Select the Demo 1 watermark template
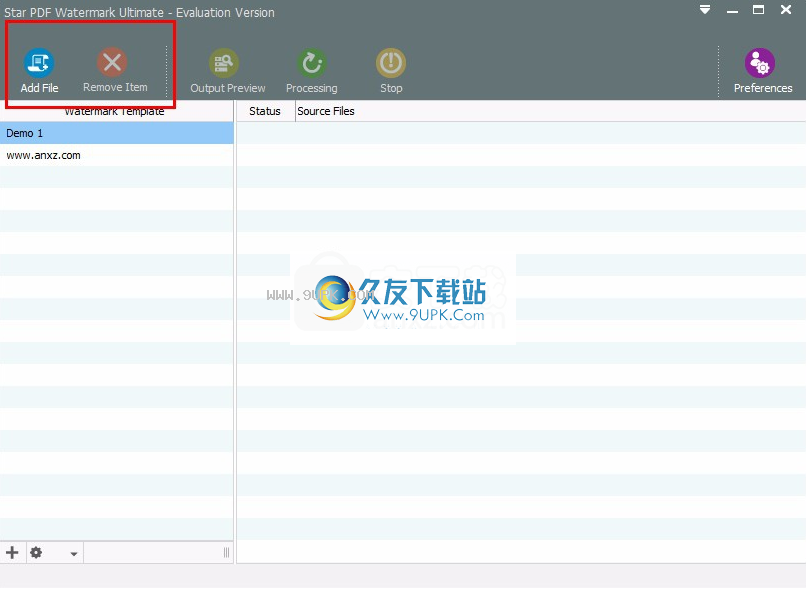806x596 pixels. coord(117,133)
